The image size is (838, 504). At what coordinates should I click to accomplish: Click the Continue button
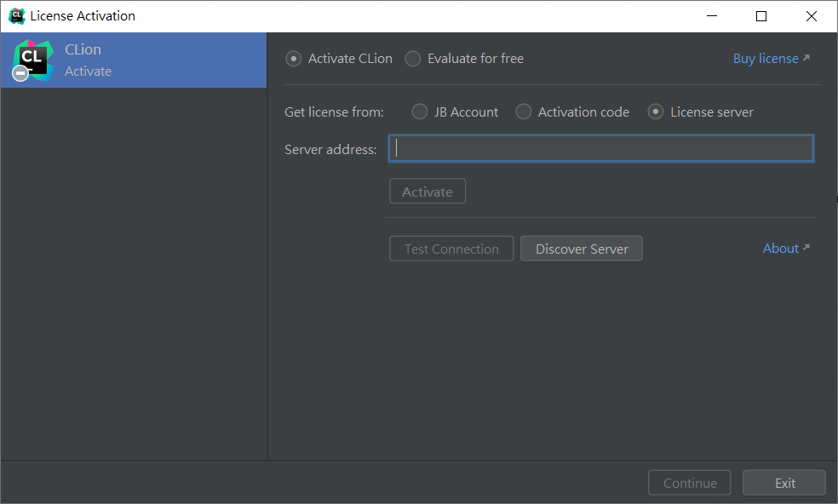point(690,483)
